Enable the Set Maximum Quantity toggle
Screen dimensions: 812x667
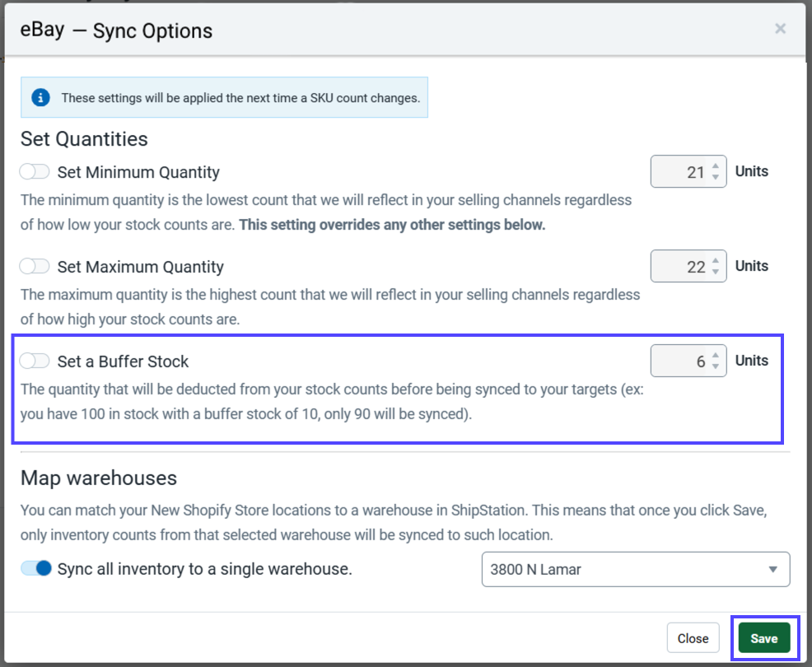35,266
